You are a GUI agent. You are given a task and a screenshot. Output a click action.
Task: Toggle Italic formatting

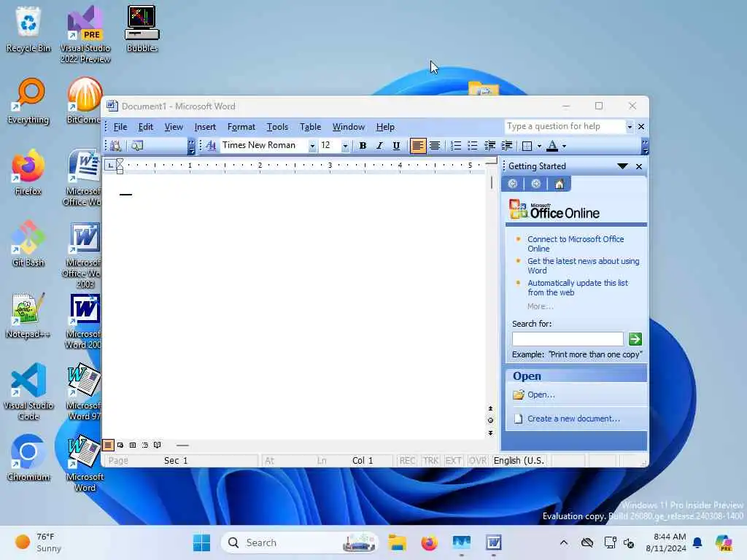379,146
